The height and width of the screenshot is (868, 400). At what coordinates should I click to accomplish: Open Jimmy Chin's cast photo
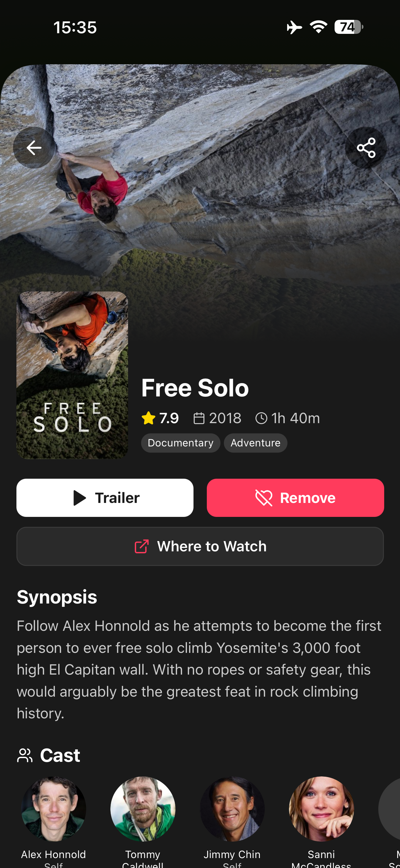pyautogui.click(x=232, y=809)
